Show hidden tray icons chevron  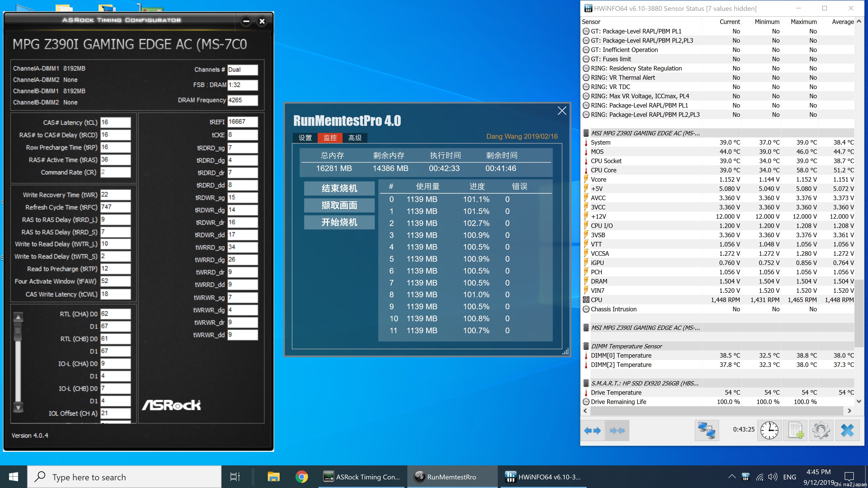[x=732, y=476]
